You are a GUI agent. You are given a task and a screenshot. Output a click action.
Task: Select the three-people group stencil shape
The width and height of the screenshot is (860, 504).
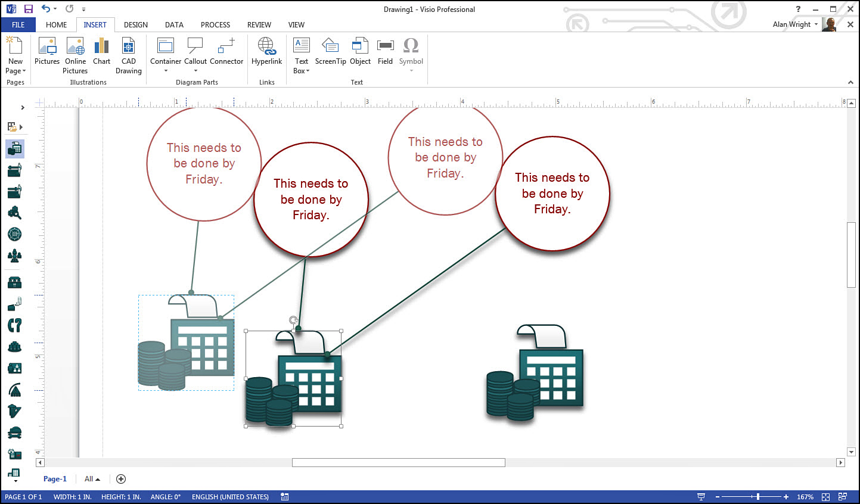15,256
